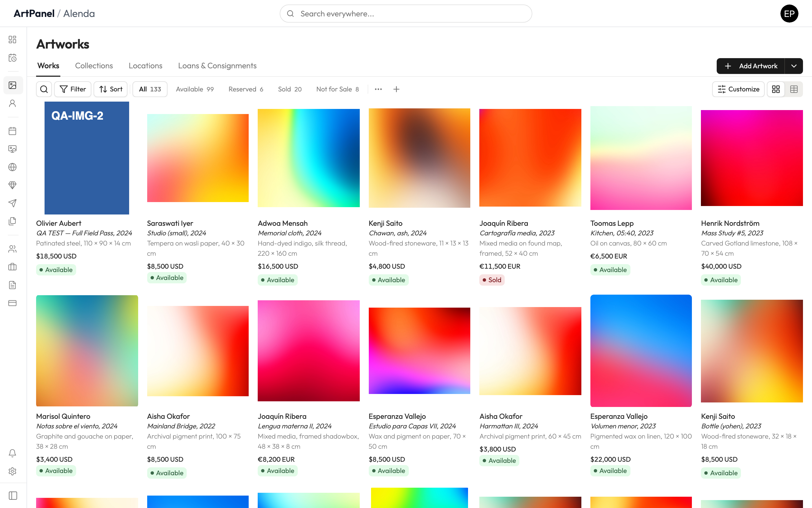Show Sold 20 artworks view
This screenshot has height=508, width=812.
[x=290, y=89]
